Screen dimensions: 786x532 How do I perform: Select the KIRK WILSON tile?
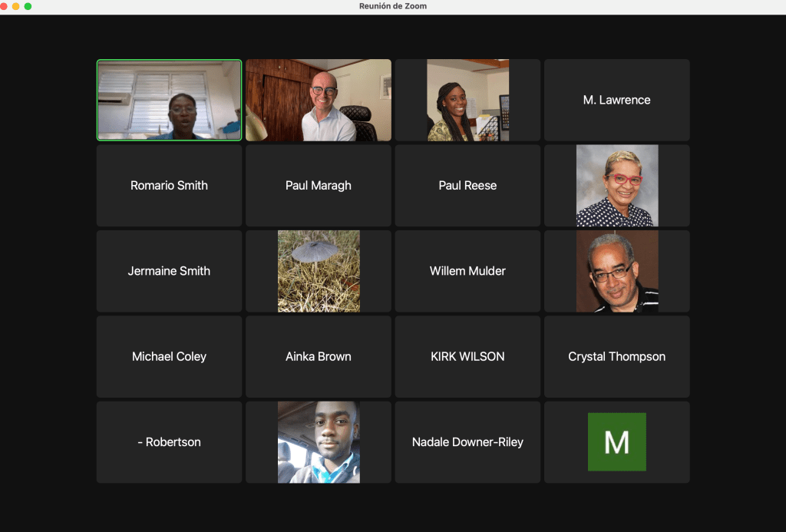coord(467,357)
